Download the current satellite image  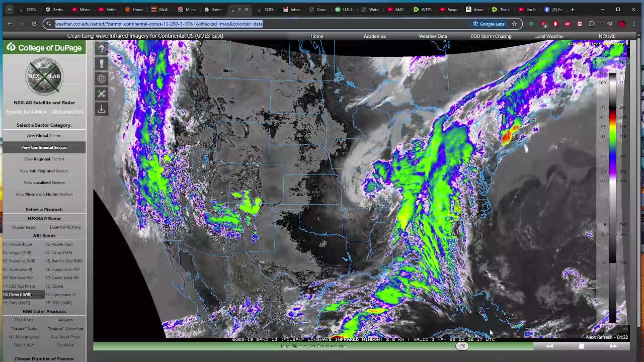(x=102, y=109)
